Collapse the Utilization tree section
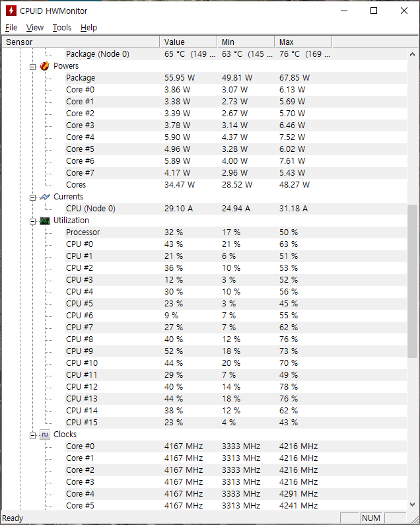Screen dimensions: 420x525 pyautogui.click(x=32, y=221)
